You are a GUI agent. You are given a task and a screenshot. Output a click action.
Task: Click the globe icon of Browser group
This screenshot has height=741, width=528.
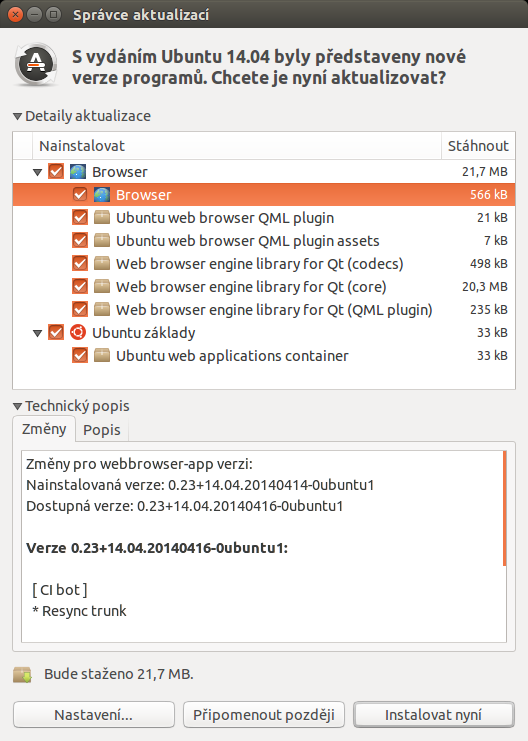click(78, 172)
